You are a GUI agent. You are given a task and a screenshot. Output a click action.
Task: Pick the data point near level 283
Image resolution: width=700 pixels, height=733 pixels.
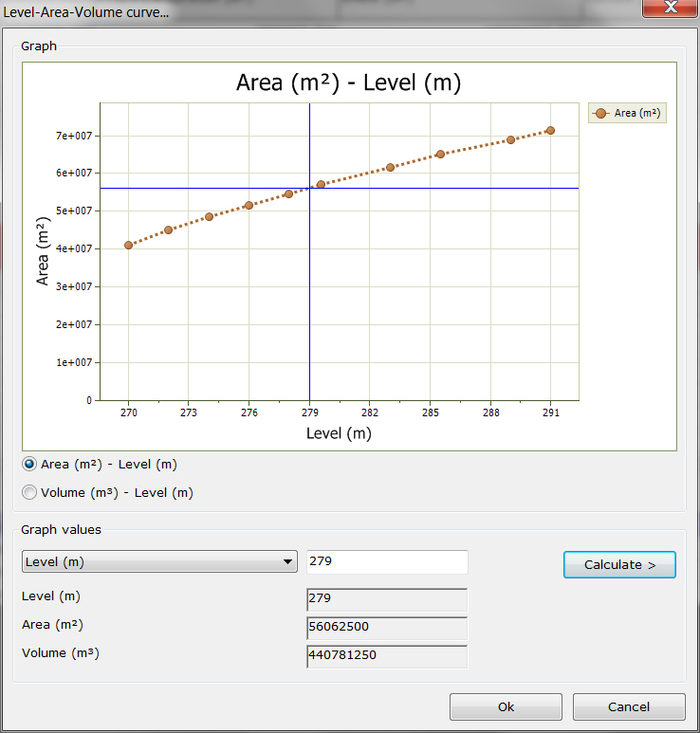[x=390, y=168]
